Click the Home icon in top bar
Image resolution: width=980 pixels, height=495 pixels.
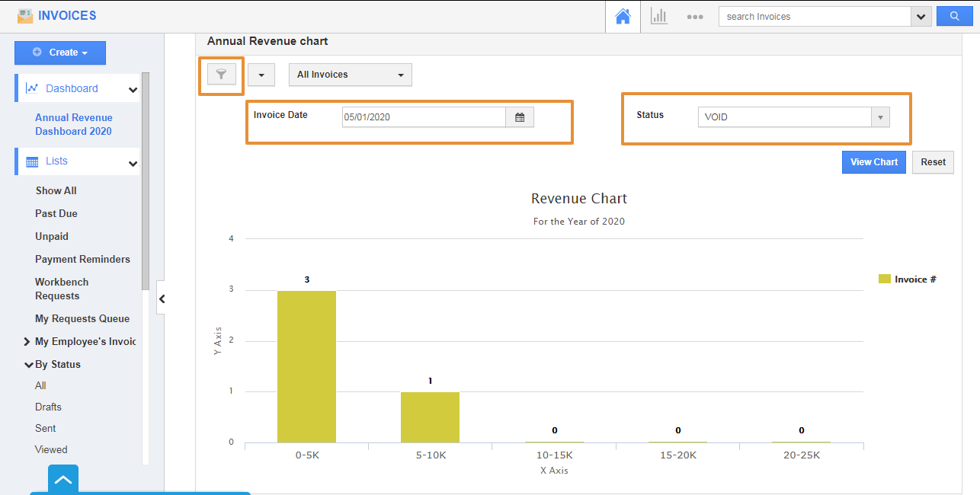tap(623, 16)
